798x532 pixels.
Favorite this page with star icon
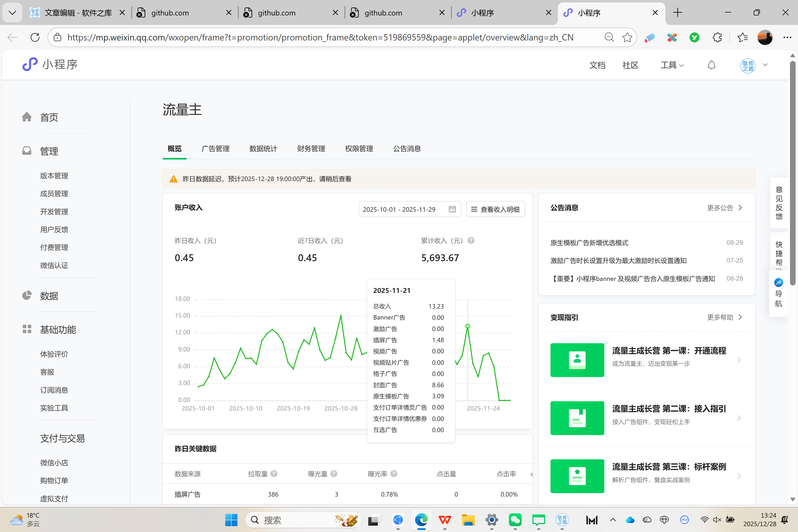click(x=627, y=37)
